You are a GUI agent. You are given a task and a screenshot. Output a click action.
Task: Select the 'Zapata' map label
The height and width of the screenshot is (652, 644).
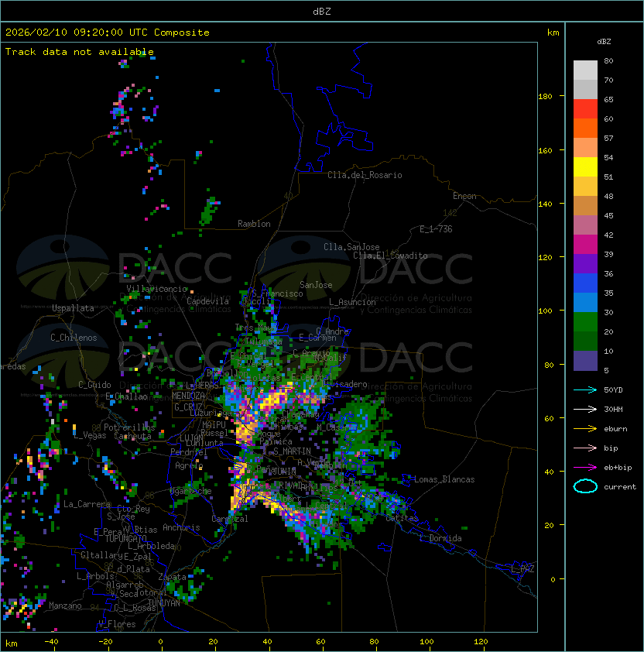[172, 577]
